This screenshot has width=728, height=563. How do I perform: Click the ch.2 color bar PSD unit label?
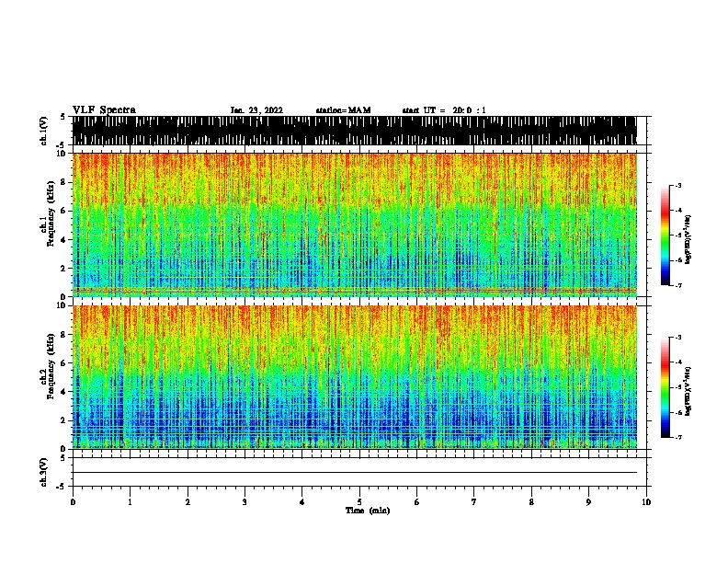point(688,392)
